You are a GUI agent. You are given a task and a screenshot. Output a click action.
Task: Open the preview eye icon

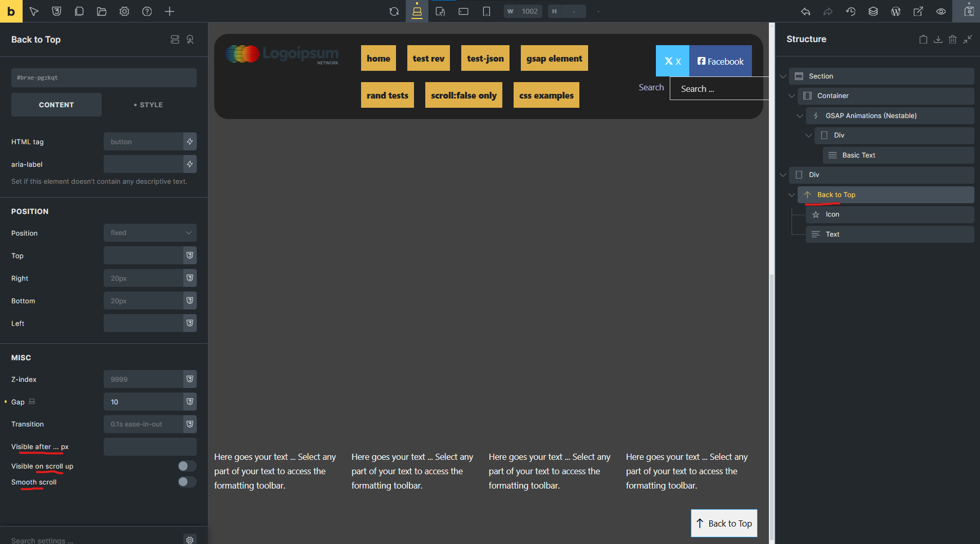pos(941,11)
